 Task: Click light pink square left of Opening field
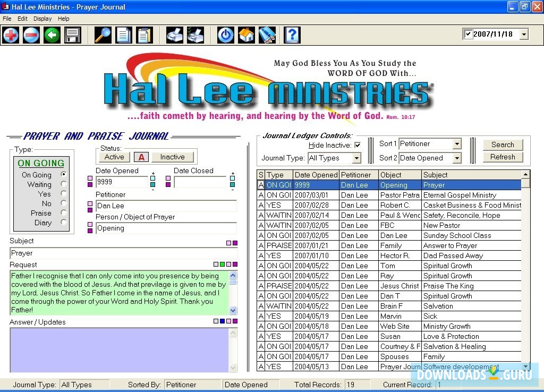tap(90, 225)
